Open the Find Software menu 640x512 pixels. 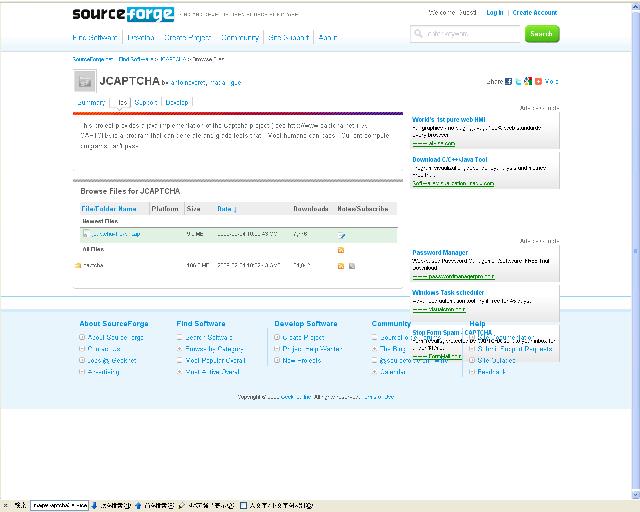tap(95, 38)
